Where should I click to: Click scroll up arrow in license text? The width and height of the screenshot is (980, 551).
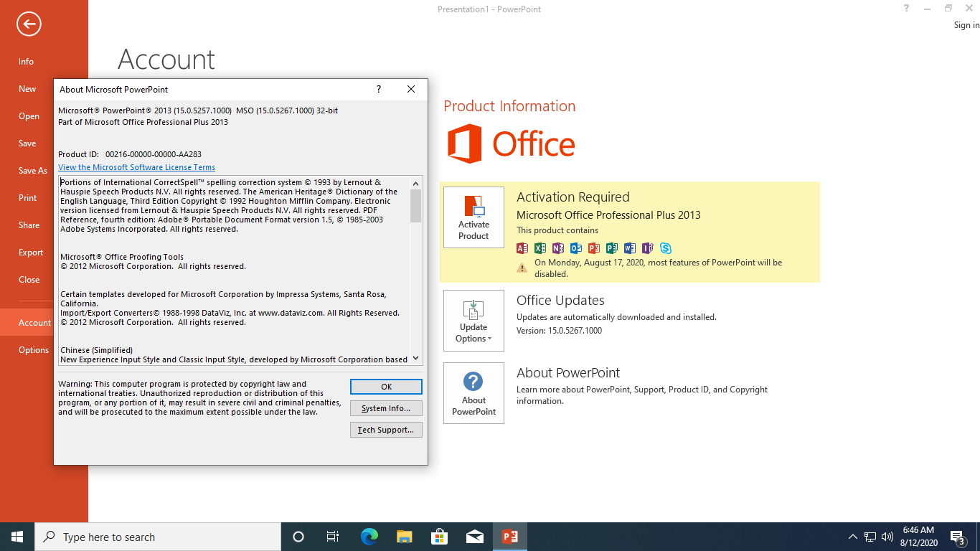416,184
